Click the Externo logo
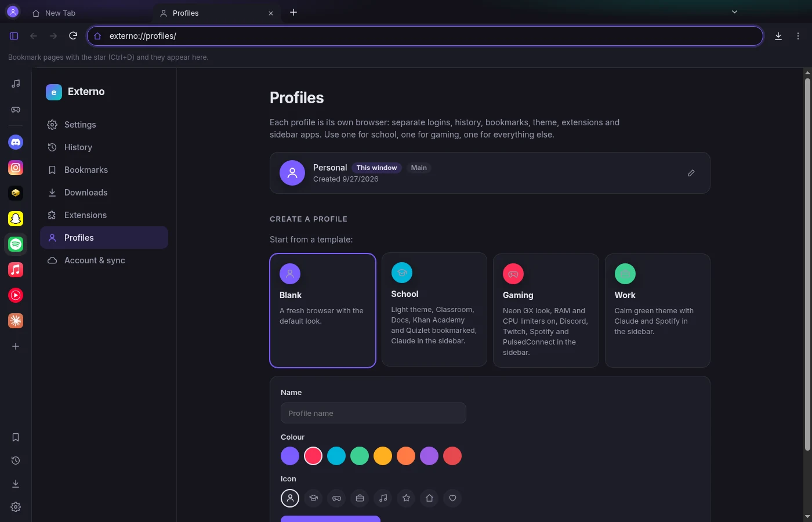This screenshot has height=522, width=812. [54, 92]
